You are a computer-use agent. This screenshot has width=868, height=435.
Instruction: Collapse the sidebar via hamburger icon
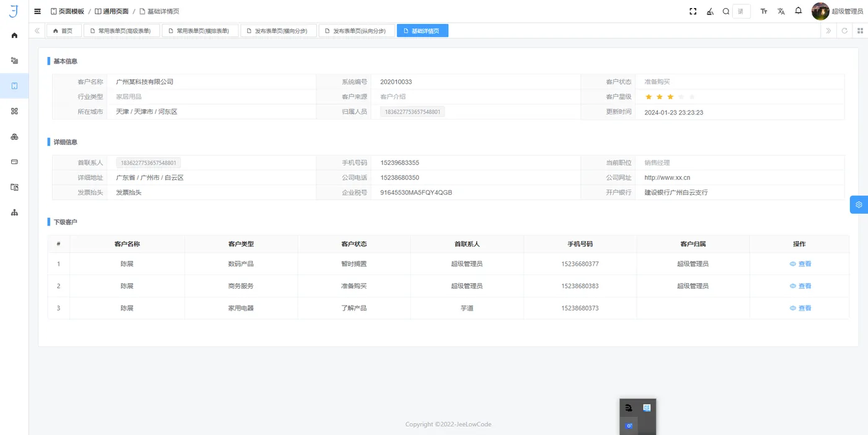[37, 11]
